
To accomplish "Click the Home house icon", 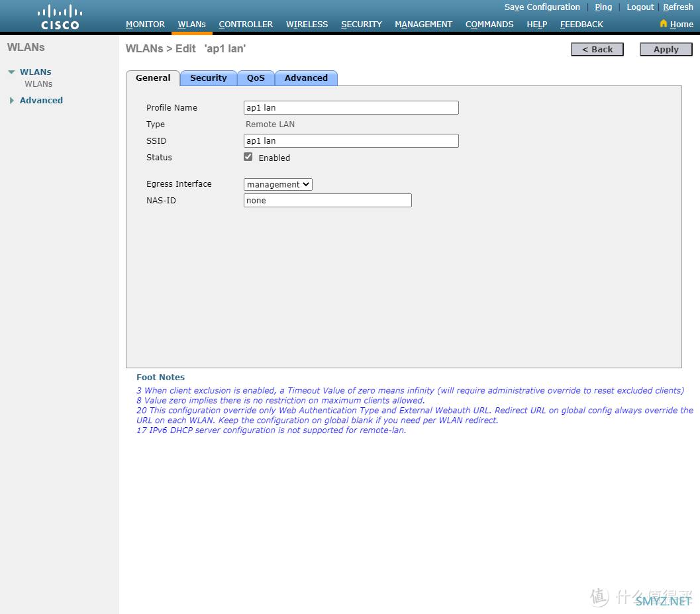I will [x=675, y=24].
